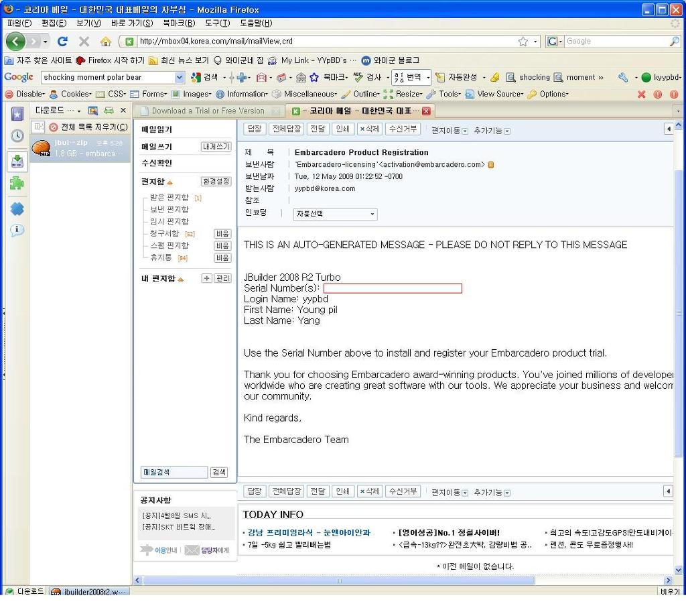Close the Downloads sidebar panel
Image resolution: width=686 pixels, height=616 pixels.
pos(123,111)
